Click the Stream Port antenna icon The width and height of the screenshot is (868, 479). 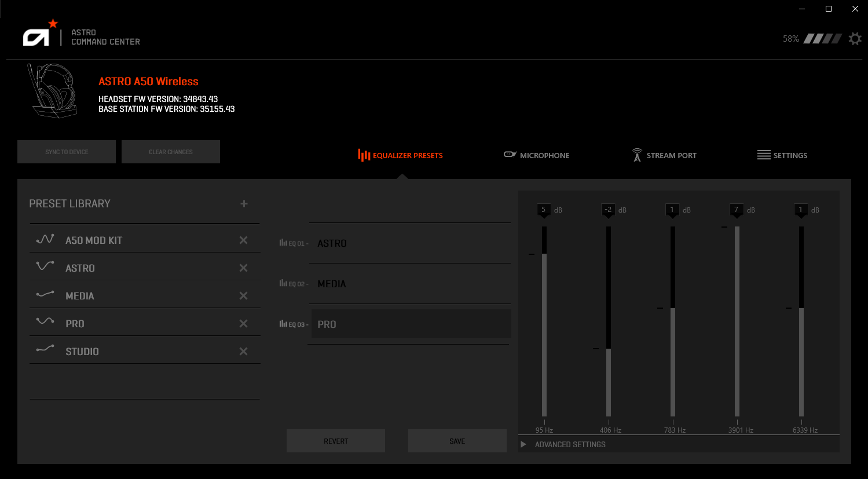click(x=636, y=154)
